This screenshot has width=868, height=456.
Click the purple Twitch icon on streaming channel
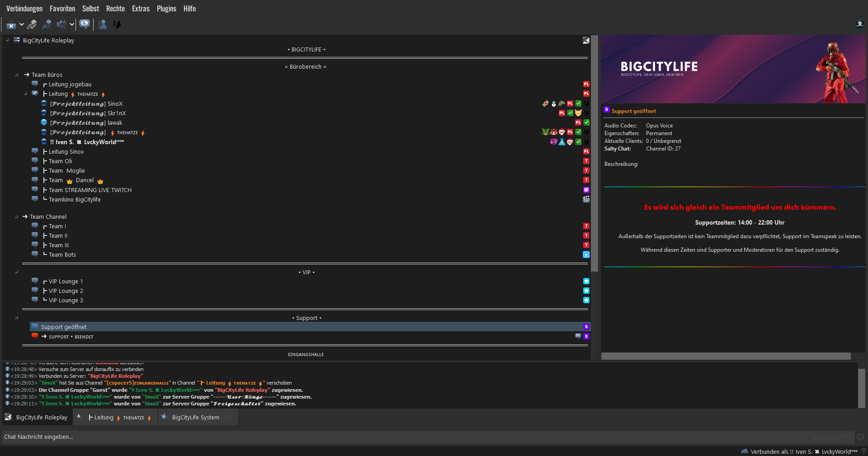coord(586,190)
